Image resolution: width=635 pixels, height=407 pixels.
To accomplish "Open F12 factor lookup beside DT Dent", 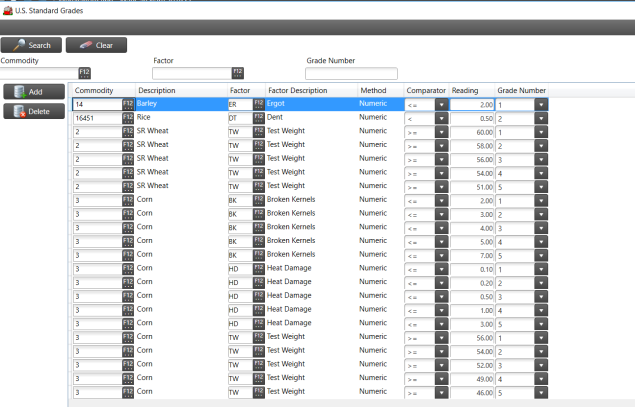I will point(258,118).
